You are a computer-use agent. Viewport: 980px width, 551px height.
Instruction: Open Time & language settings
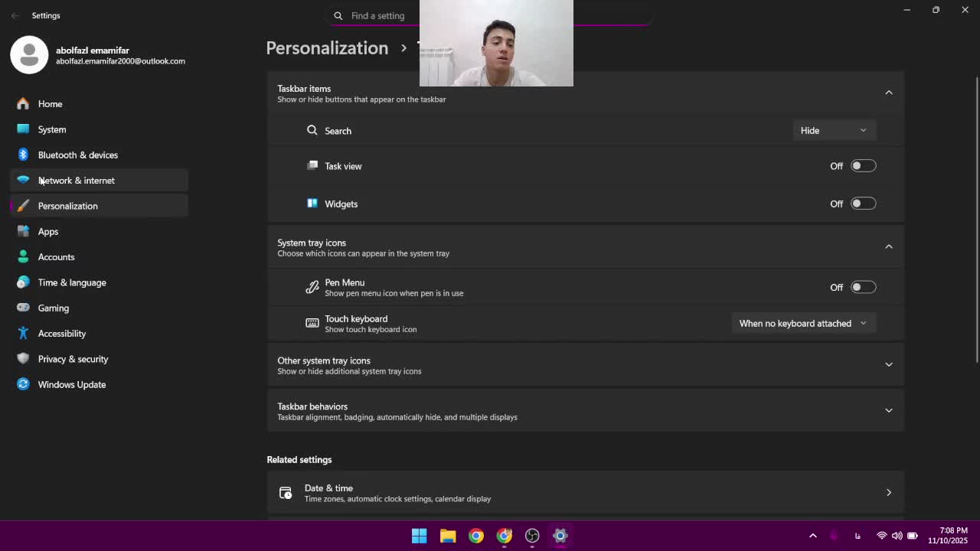[72, 282]
